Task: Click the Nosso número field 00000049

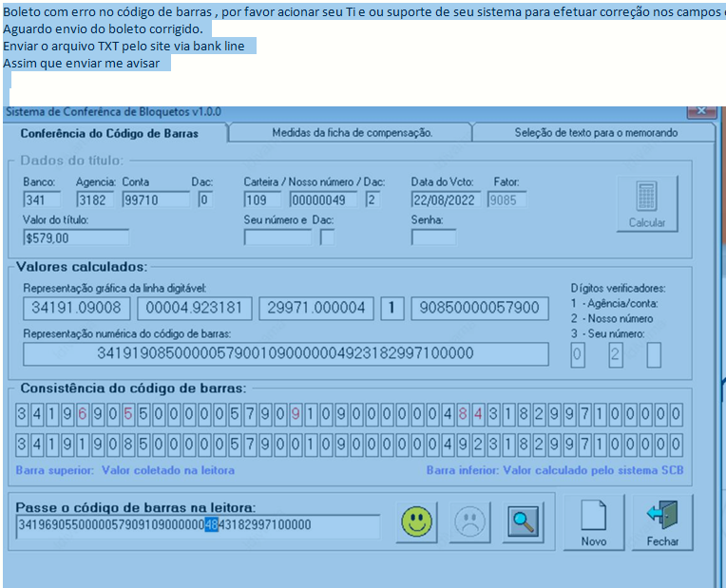Action: [x=323, y=200]
